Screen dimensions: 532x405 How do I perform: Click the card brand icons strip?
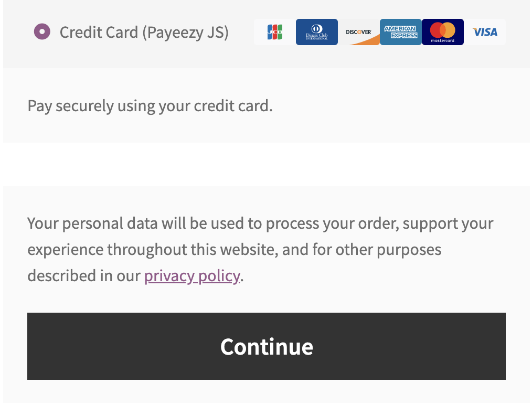click(379, 32)
